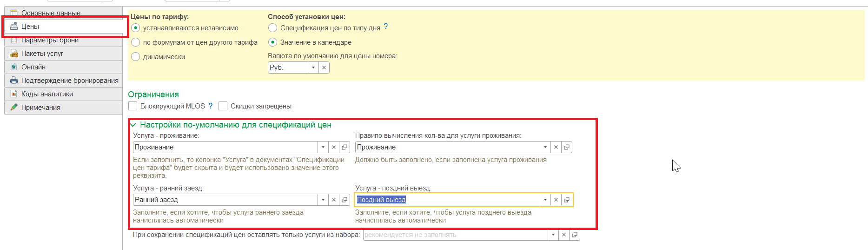Screen dimensions: 868x250
Task: Open help for Спецификация цен по типу дня
Action: [386, 27]
